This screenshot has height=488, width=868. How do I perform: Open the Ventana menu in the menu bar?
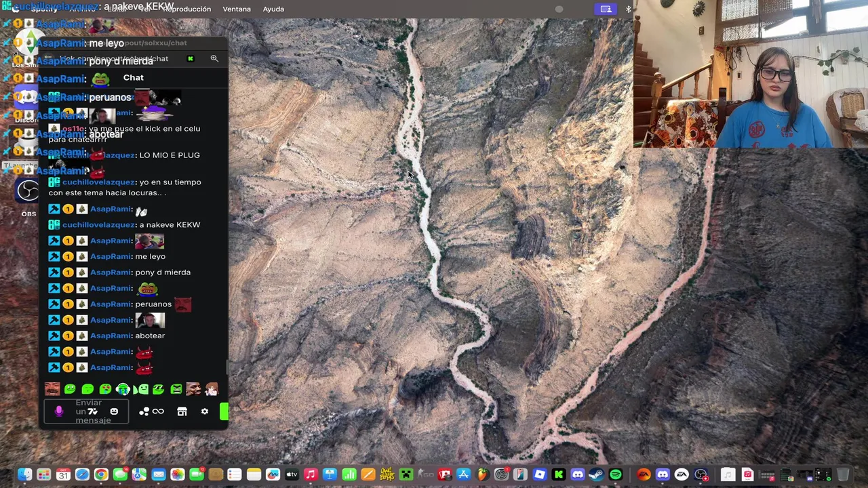pyautogui.click(x=237, y=9)
